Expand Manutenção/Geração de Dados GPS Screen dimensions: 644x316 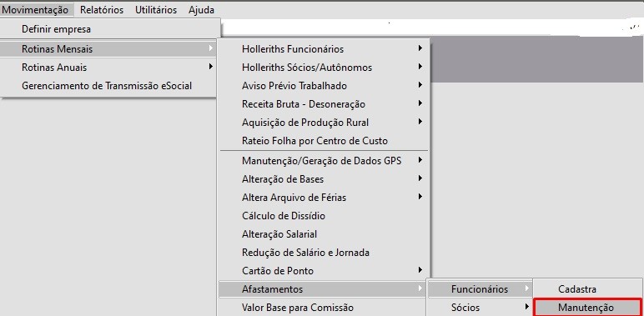tap(324, 161)
